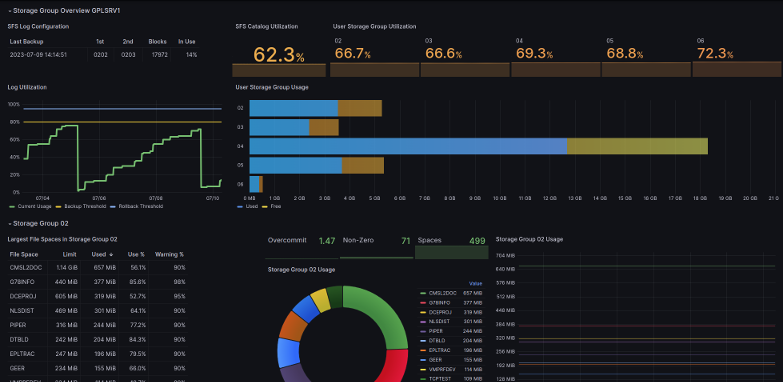Select Last Backup value 2023-07-09 14:14:51

(38, 55)
